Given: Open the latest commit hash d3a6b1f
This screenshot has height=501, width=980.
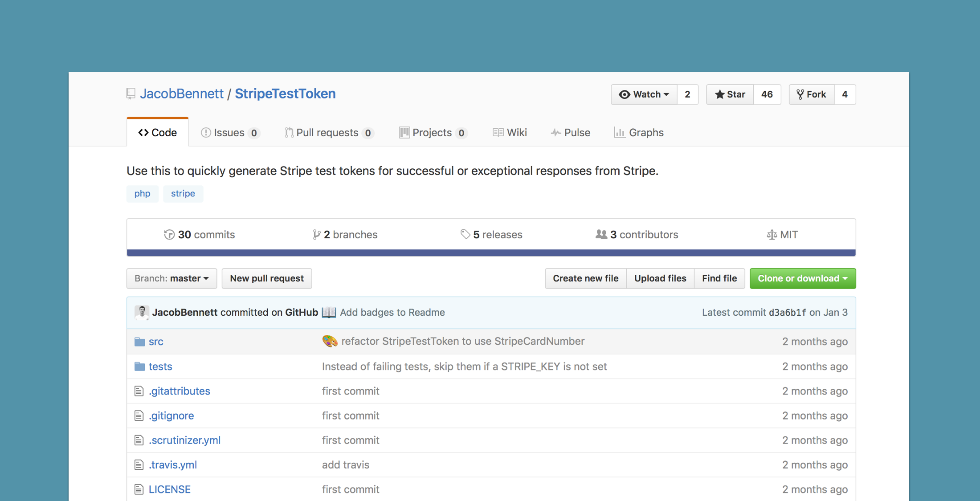Looking at the screenshot, I should [x=787, y=313].
